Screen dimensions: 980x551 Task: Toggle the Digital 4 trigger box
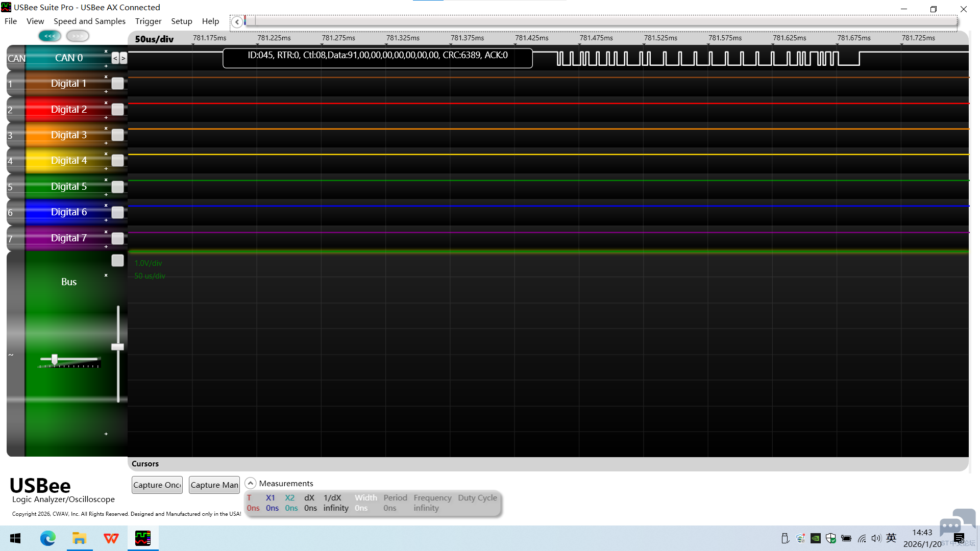click(117, 161)
